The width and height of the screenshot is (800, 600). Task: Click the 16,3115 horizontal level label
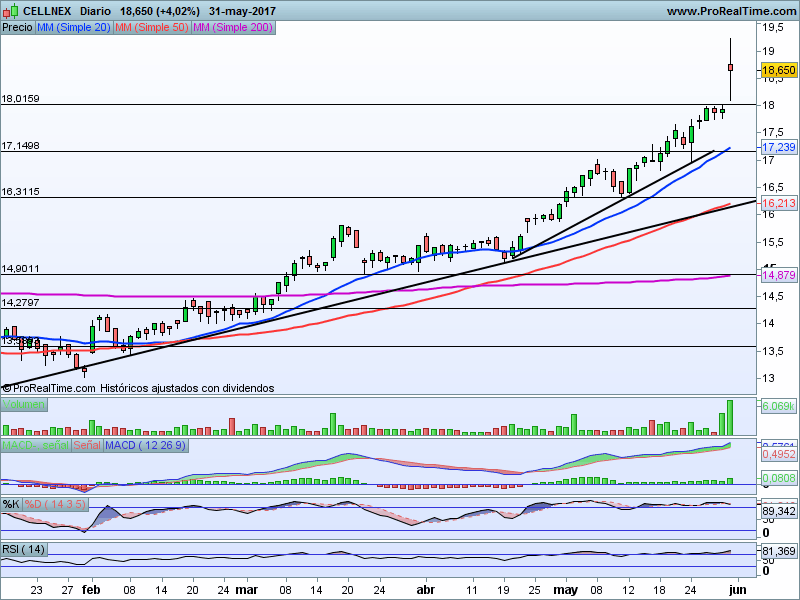[x=20, y=191]
